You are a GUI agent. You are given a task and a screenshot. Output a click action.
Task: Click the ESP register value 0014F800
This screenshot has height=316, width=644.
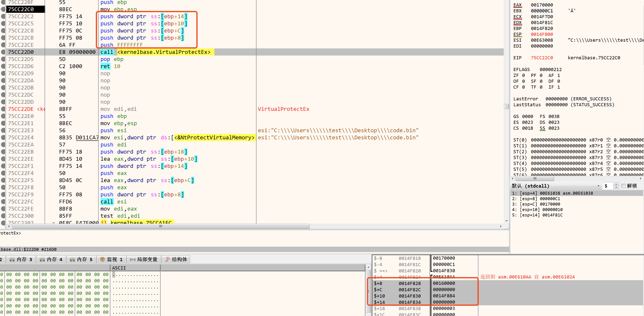542,34
